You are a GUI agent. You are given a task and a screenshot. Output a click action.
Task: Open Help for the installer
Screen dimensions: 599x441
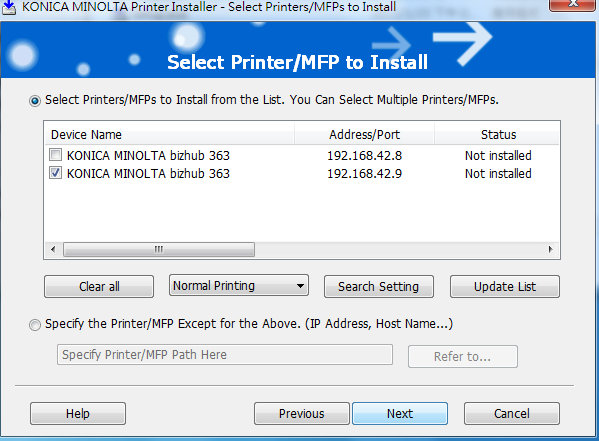pos(78,413)
